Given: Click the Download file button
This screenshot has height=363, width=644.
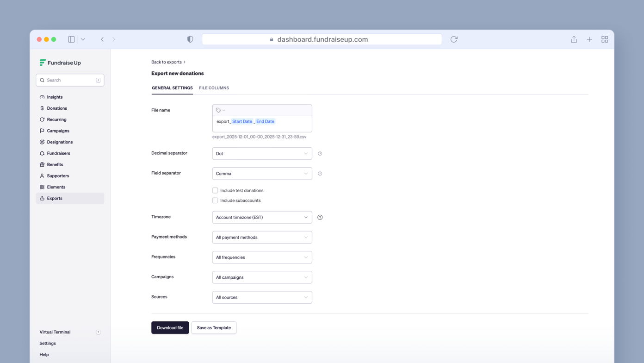Looking at the screenshot, I should 170,327.
